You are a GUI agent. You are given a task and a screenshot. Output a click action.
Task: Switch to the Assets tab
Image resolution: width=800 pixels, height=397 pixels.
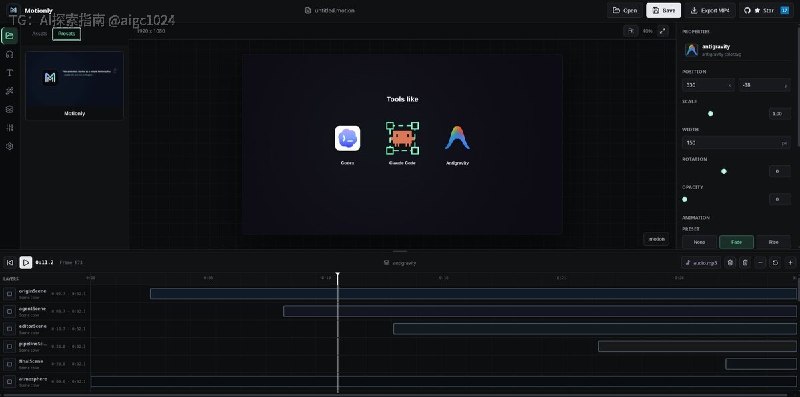tap(39, 34)
